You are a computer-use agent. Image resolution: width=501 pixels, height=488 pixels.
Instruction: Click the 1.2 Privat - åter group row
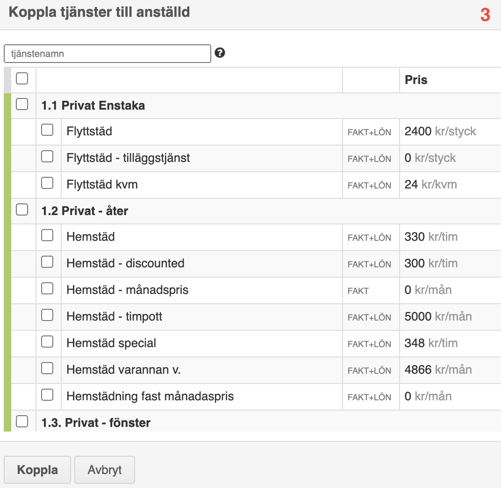pyautogui.click(x=256, y=211)
